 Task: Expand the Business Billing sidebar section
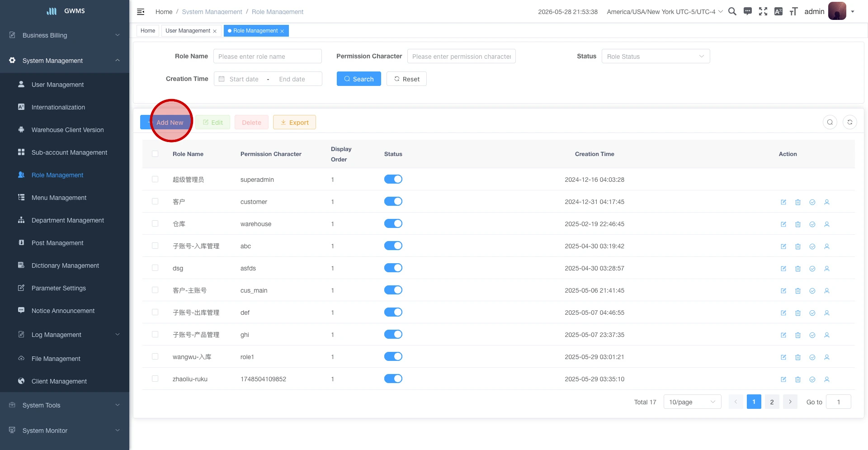click(x=65, y=35)
